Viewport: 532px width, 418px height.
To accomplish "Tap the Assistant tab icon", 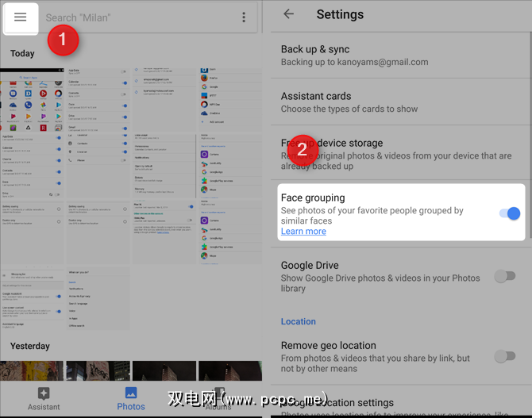I will (44, 393).
